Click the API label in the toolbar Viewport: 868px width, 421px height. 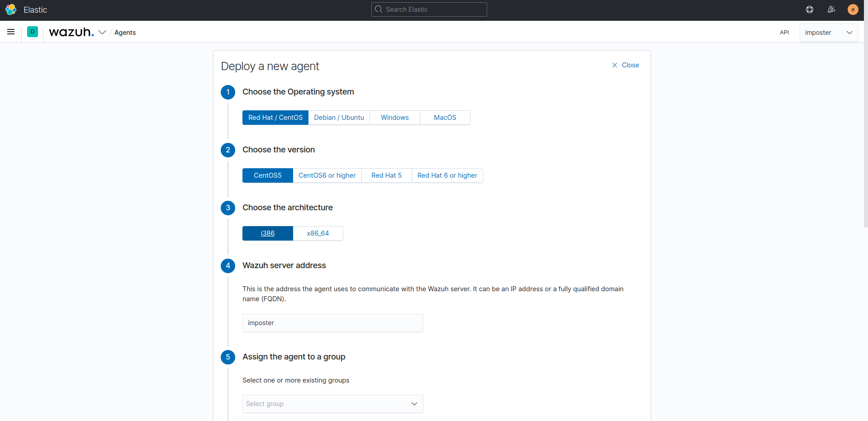[x=785, y=32]
